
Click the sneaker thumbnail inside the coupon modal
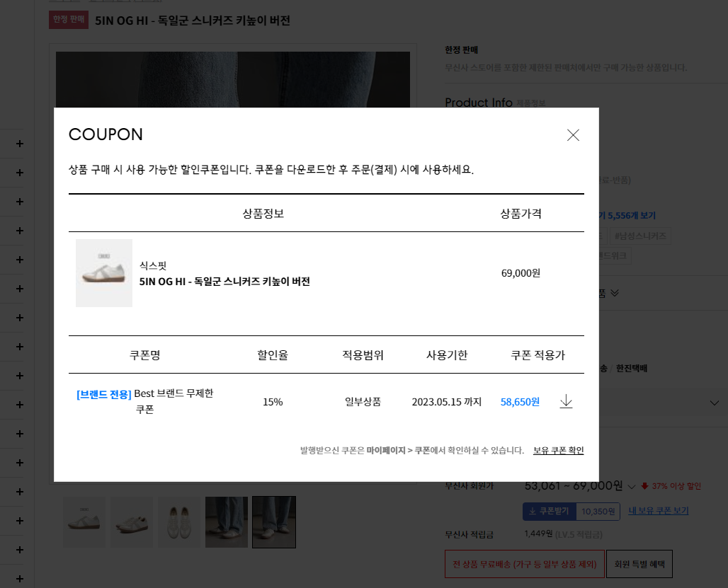pyautogui.click(x=103, y=273)
